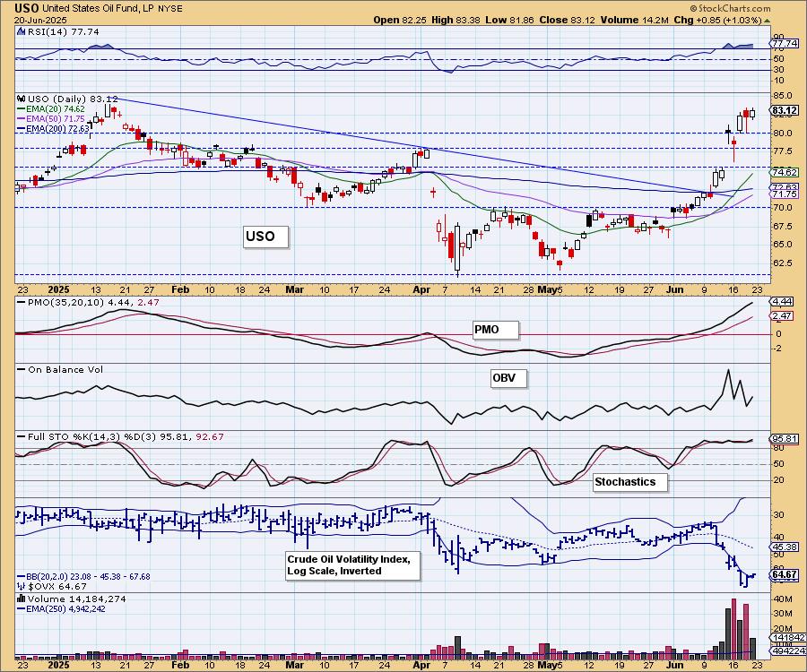Click the 2.47 PMO signal value tag

point(782,315)
